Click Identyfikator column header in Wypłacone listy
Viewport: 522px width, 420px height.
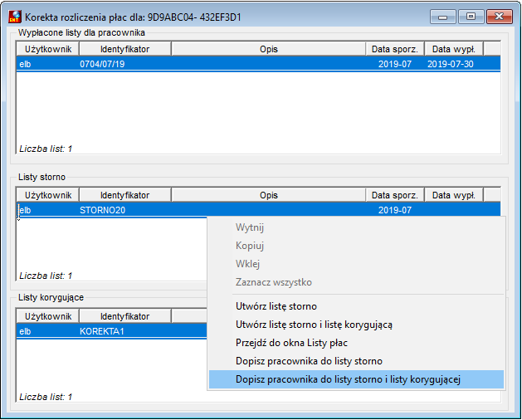click(125, 49)
